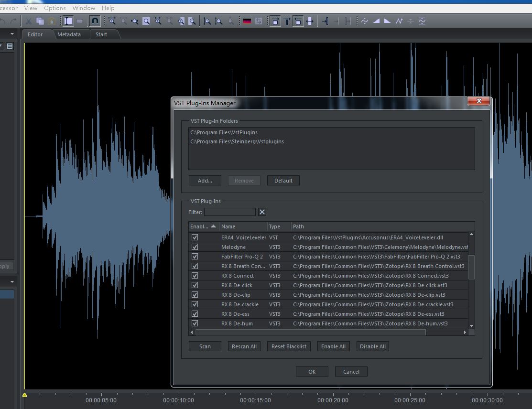This screenshot has width=532, height=409.
Task: Disable the Melodyne plug-in checkbox
Action: (x=195, y=247)
